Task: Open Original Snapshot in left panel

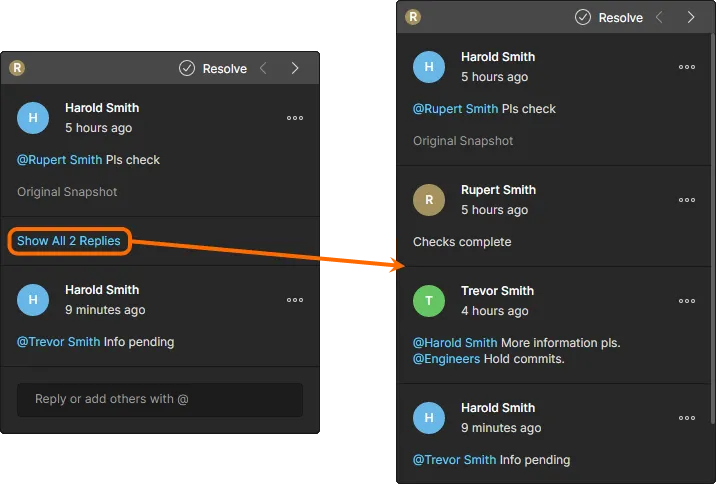Action: [x=67, y=192]
